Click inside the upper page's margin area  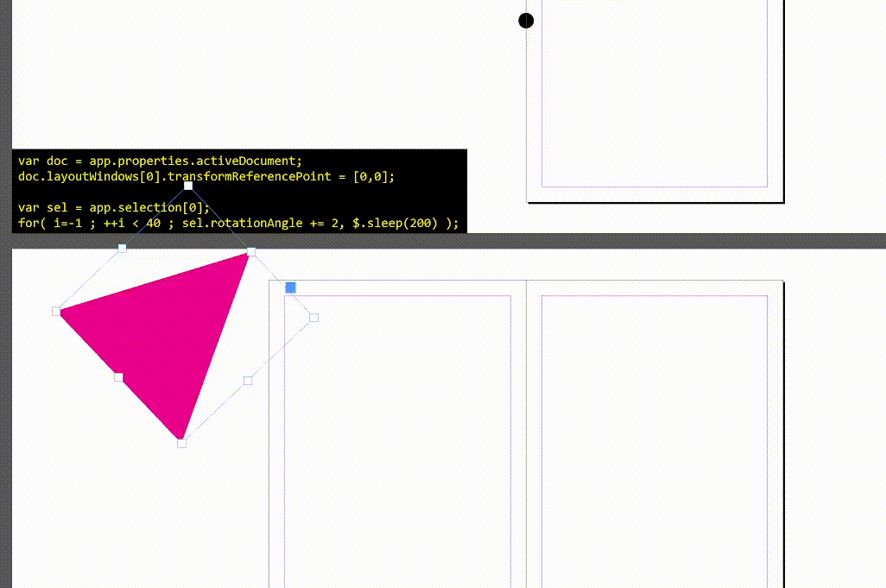click(654, 95)
